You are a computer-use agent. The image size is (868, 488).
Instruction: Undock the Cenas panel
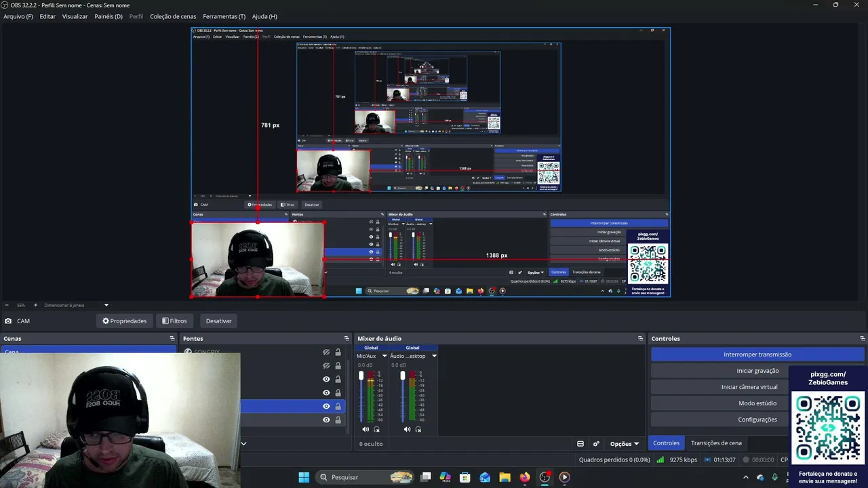(x=172, y=338)
